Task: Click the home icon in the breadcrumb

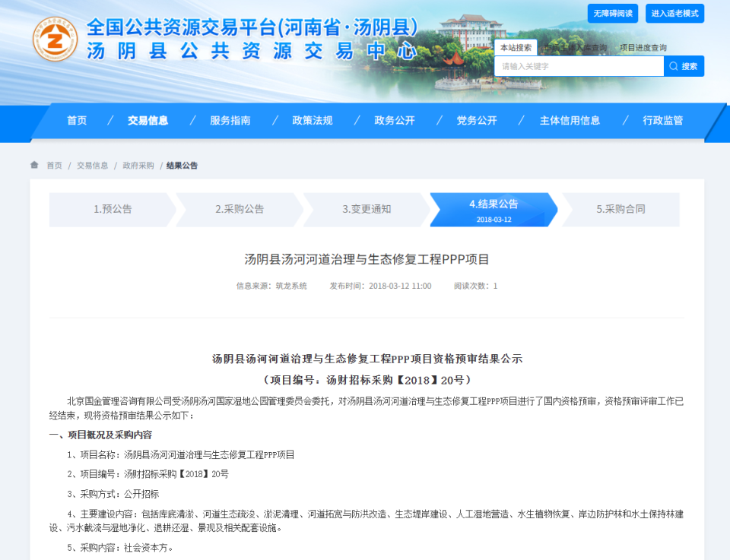Action: (x=33, y=165)
